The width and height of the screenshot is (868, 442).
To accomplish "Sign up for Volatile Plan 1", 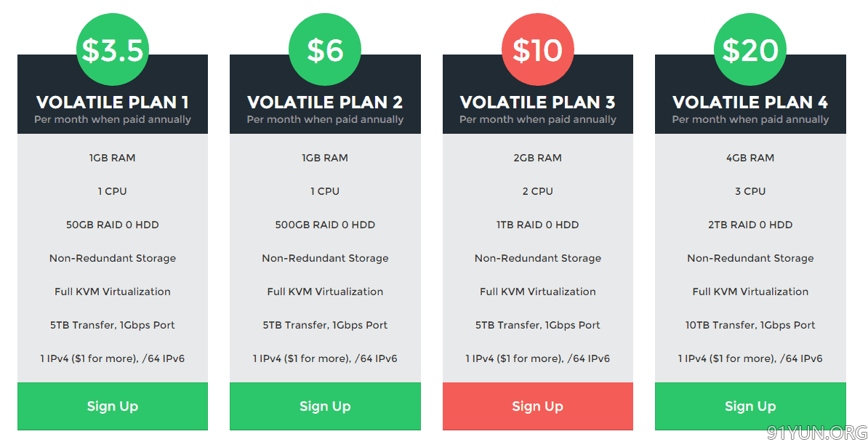I will [113, 406].
